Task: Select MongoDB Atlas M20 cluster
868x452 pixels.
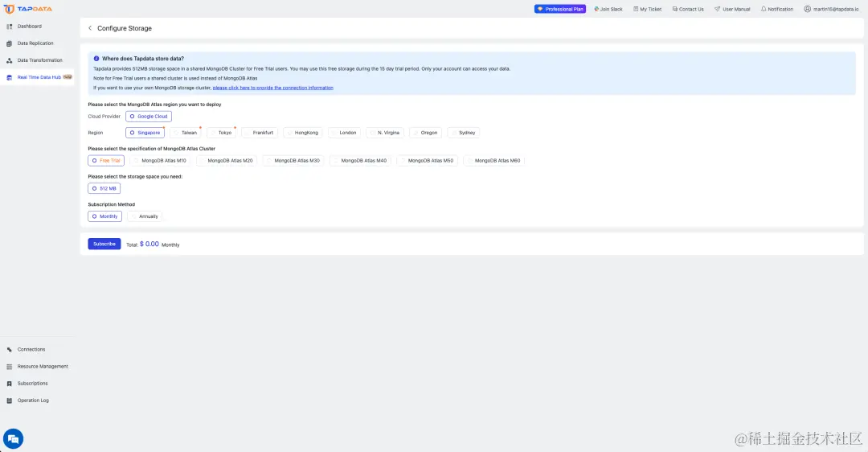Action: coord(227,161)
